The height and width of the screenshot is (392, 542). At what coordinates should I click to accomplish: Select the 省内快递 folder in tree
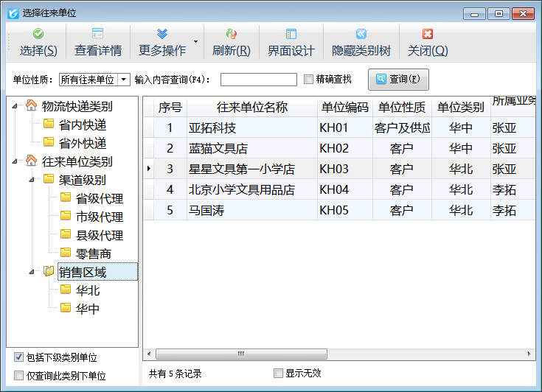[83, 125]
